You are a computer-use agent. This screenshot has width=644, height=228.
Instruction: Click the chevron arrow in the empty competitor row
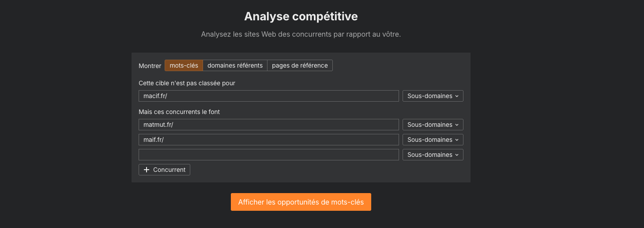[457, 155]
